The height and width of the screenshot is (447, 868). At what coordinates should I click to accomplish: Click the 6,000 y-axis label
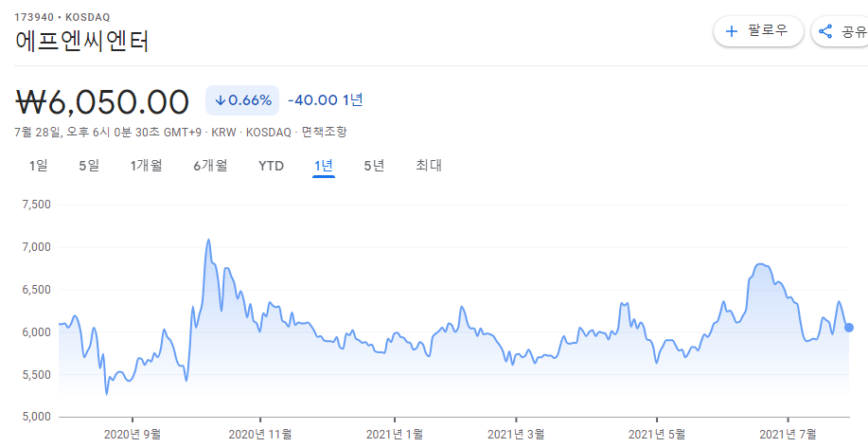click(36, 332)
